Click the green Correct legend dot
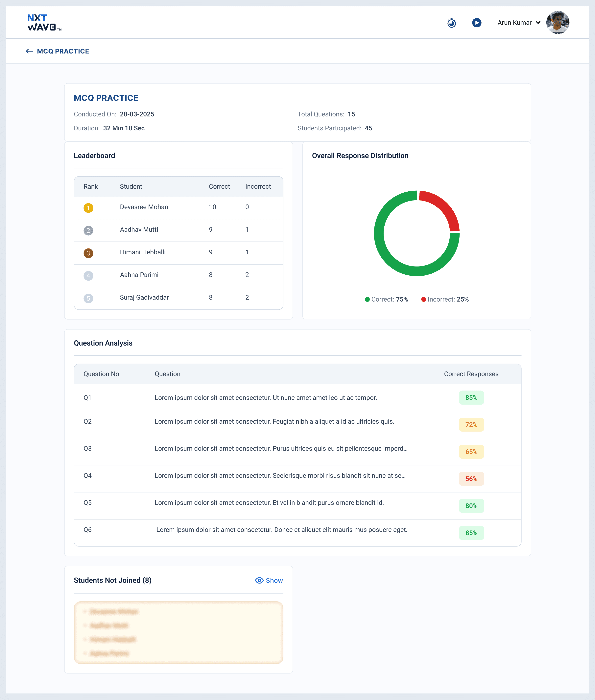The width and height of the screenshot is (595, 700). pyautogui.click(x=367, y=299)
